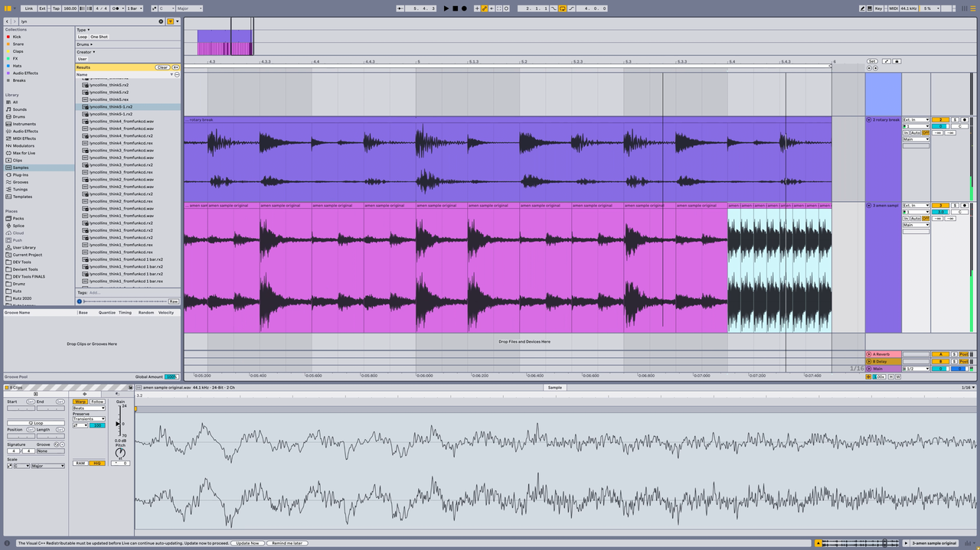The image size is (980, 550).
Task: Open the Major scale name dropdown
Action: point(190,8)
